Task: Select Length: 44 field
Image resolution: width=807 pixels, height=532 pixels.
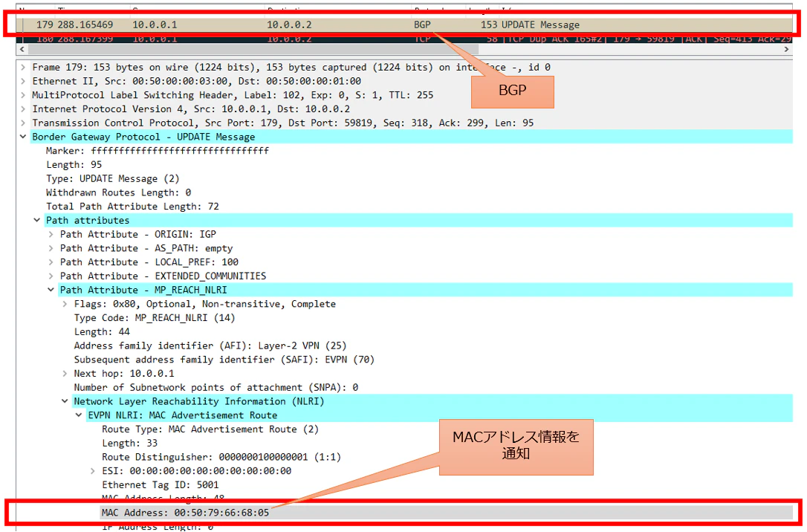Action: (x=102, y=332)
